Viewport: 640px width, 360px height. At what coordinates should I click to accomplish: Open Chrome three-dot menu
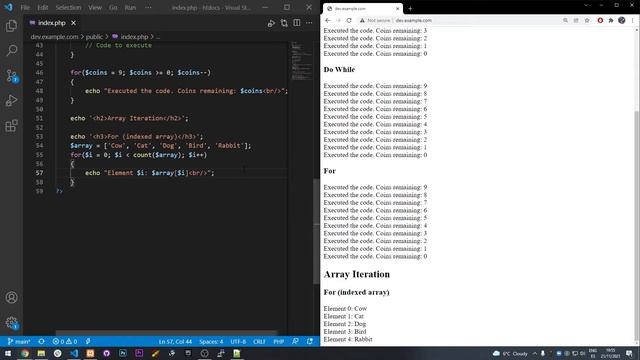pyautogui.click(x=633, y=20)
